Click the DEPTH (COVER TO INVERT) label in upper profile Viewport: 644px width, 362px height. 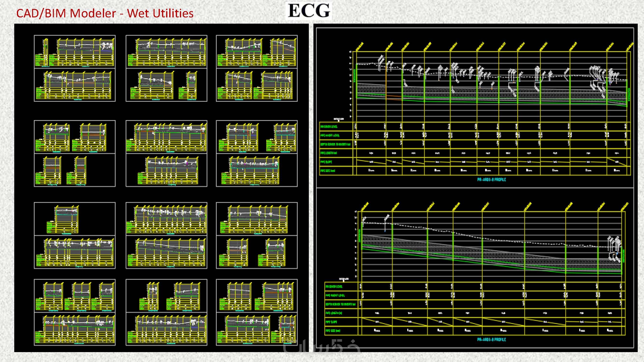click(x=335, y=144)
